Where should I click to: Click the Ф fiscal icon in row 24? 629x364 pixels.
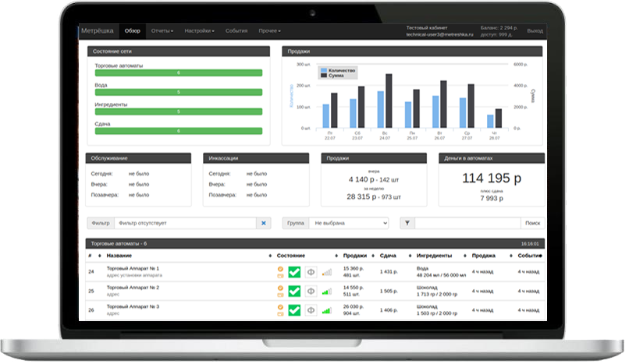pos(311,272)
